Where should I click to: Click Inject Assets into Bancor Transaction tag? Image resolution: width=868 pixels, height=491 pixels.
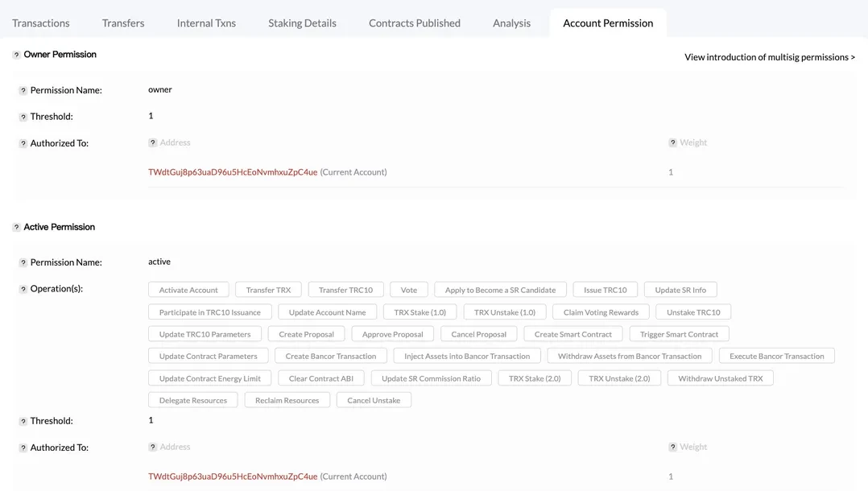(467, 356)
